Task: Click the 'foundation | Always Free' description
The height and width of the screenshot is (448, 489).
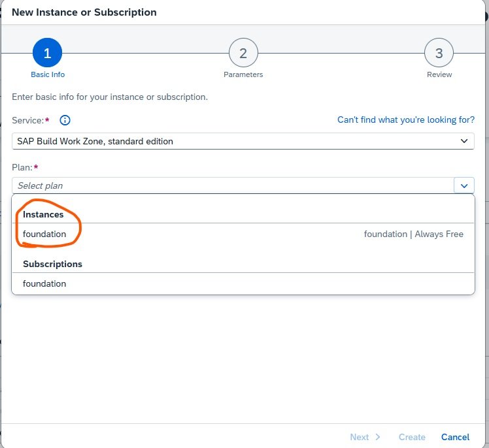Action: (x=413, y=234)
